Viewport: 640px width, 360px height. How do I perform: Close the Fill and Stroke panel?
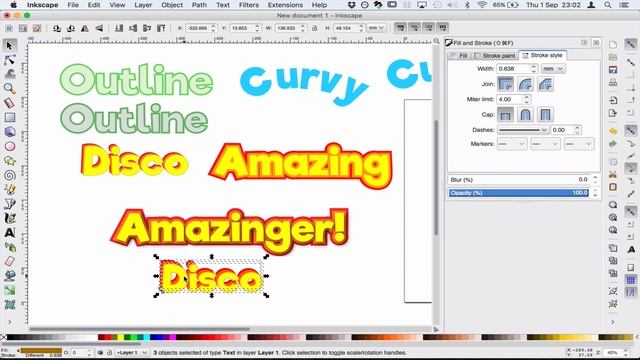596,43
